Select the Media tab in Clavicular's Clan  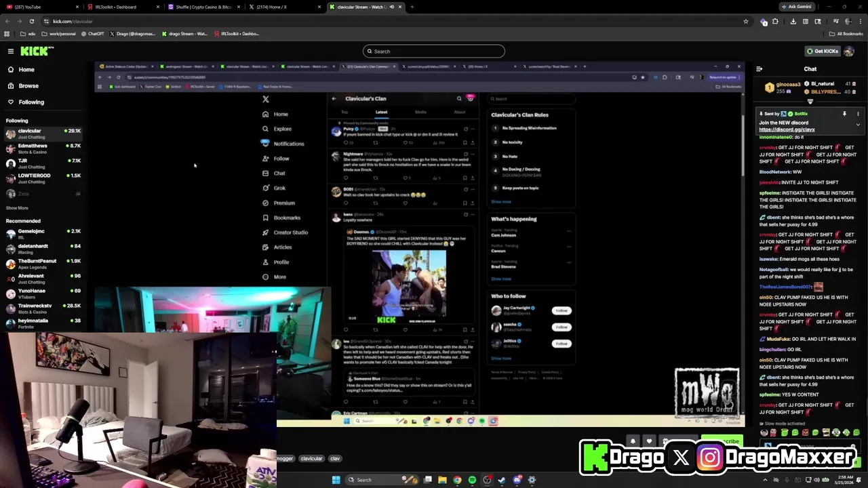tap(420, 112)
